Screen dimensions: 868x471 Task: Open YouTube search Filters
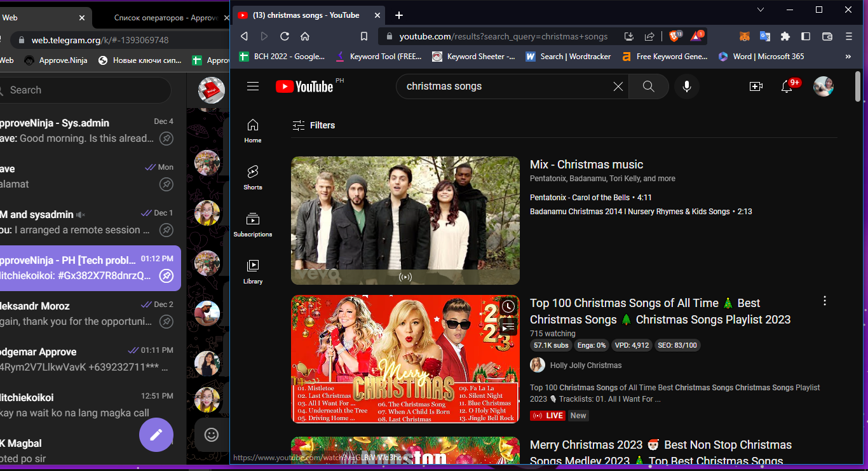[x=313, y=125]
